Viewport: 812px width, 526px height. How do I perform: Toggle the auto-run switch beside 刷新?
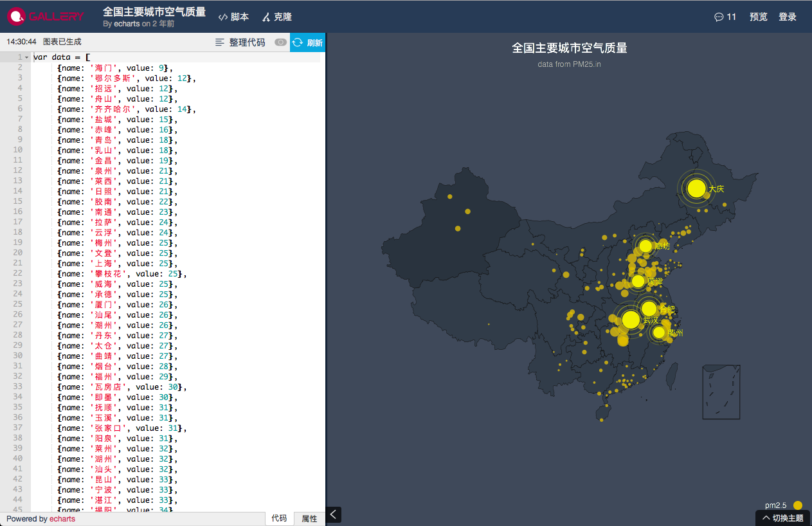pyautogui.click(x=280, y=42)
